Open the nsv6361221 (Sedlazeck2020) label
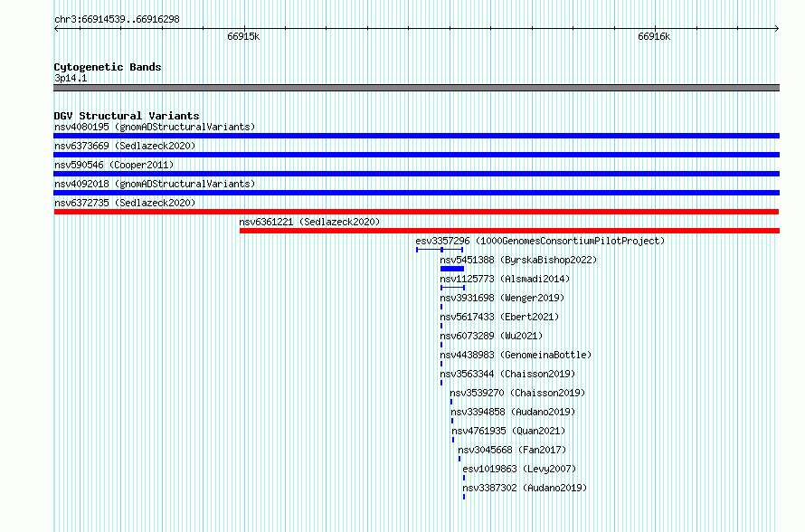Screen dimensions: 805x532 pyautogui.click(x=309, y=222)
